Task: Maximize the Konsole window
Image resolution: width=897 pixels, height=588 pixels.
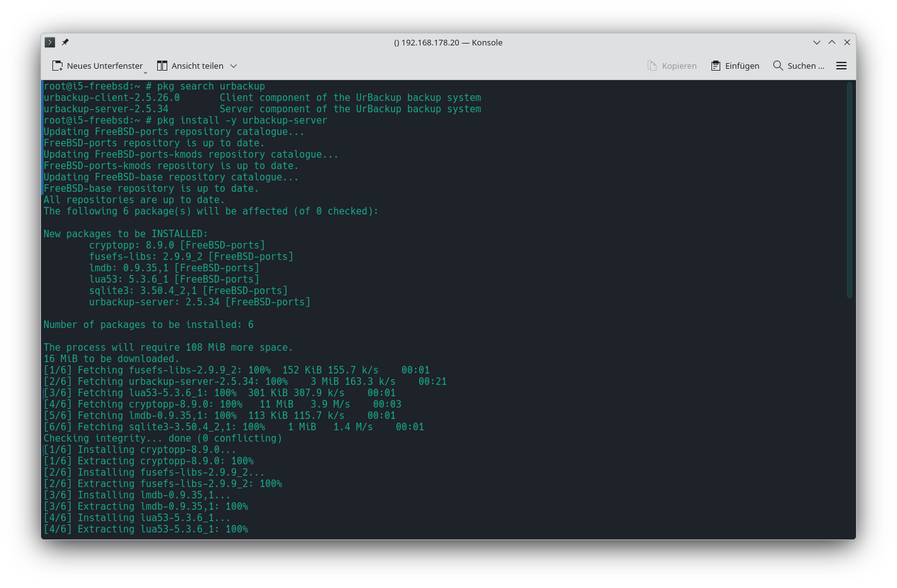Action: (x=832, y=42)
